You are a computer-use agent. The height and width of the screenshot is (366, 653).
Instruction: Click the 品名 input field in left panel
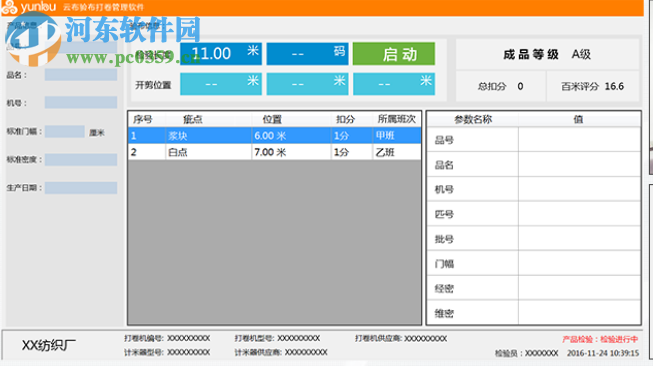pyautogui.click(x=81, y=75)
